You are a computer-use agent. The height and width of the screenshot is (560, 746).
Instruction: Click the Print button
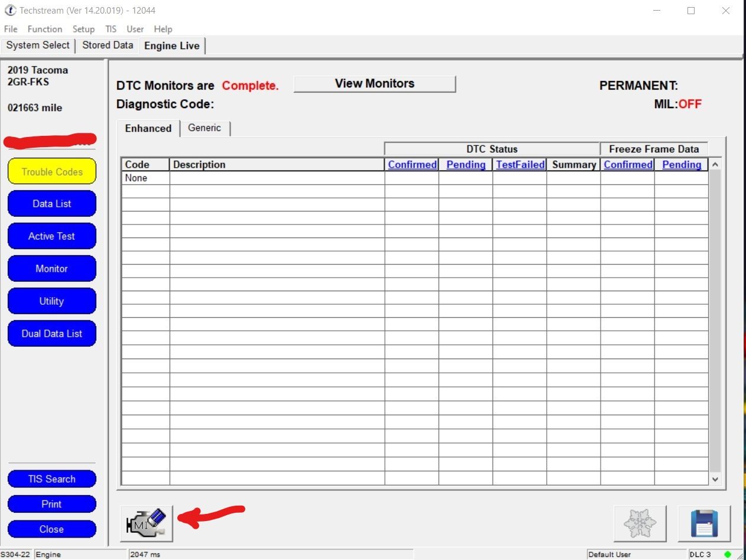coord(52,504)
